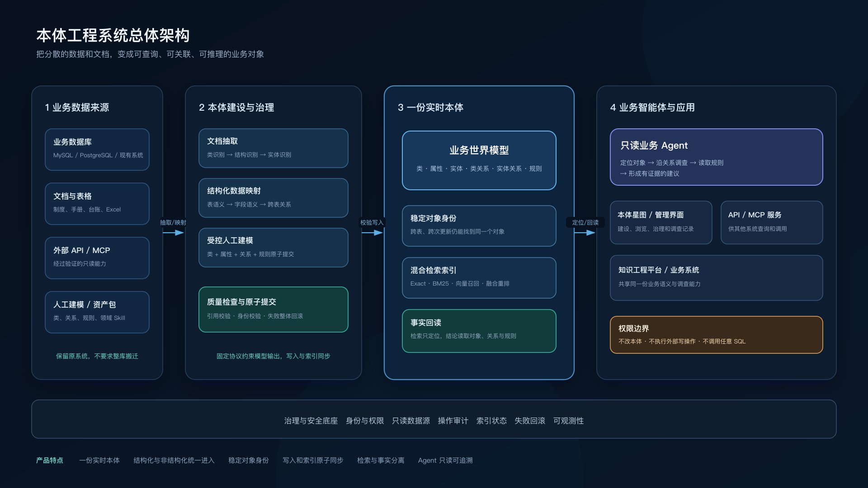The image size is (868, 488).
Task: Select the 结构化数据映射 card
Action: 274,198
